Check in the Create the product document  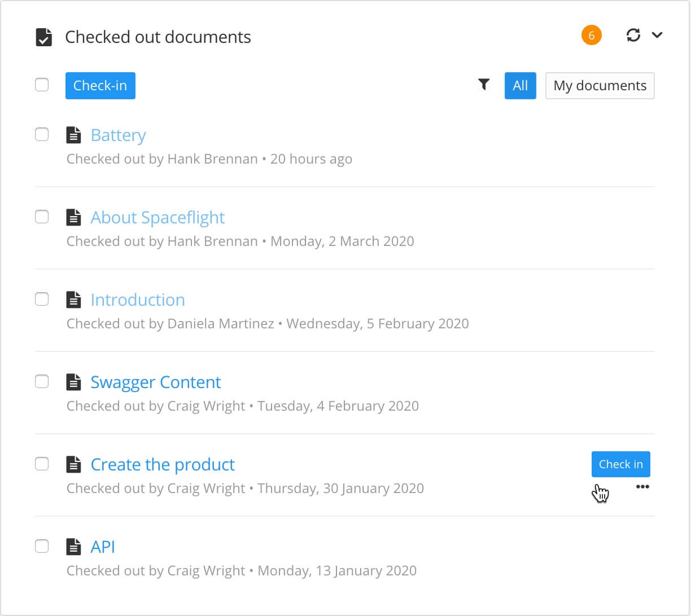coord(620,464)
